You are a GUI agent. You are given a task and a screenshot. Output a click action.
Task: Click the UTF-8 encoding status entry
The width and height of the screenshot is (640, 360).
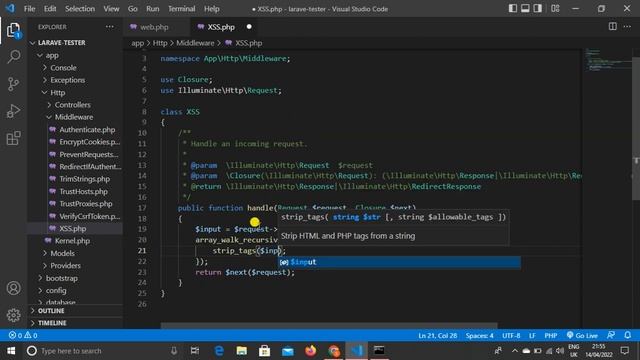[511, 336]
